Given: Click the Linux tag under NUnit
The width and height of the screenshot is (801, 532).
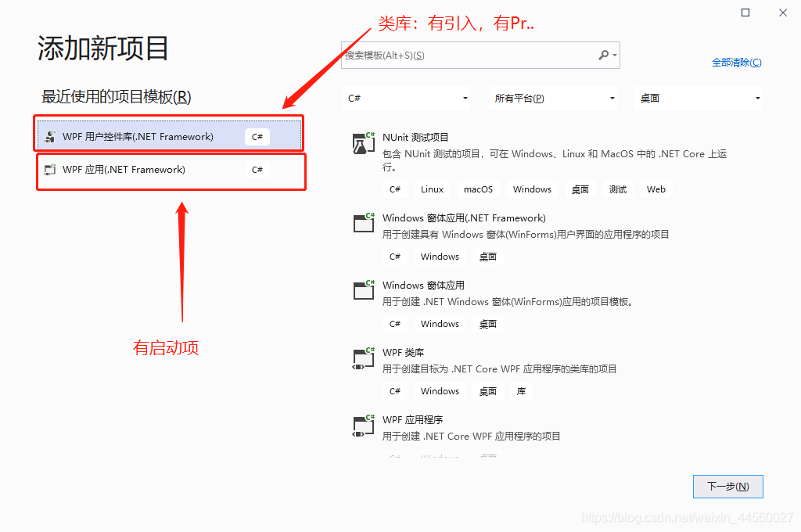Looking at the screenshot, I should point(432,189).
